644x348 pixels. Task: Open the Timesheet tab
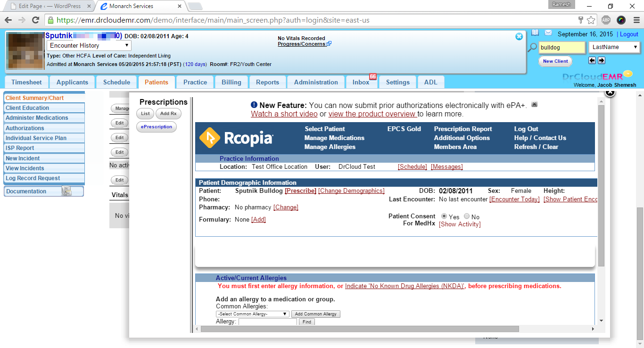26,82
